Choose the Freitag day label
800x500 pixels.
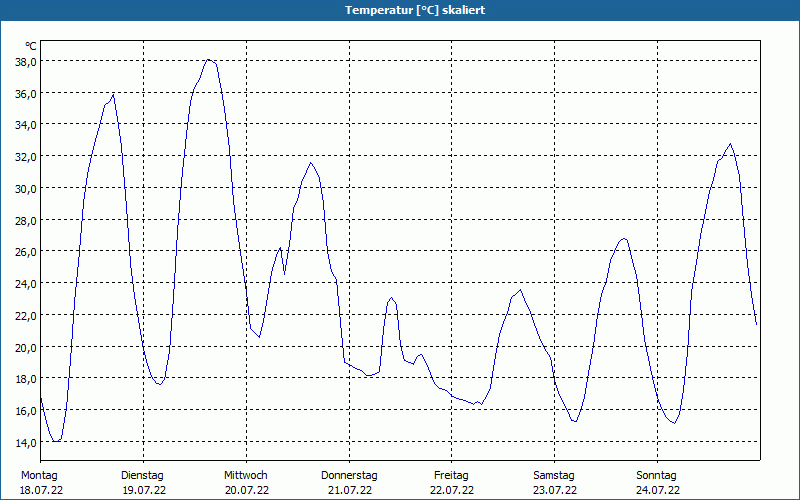pos(452,475)
